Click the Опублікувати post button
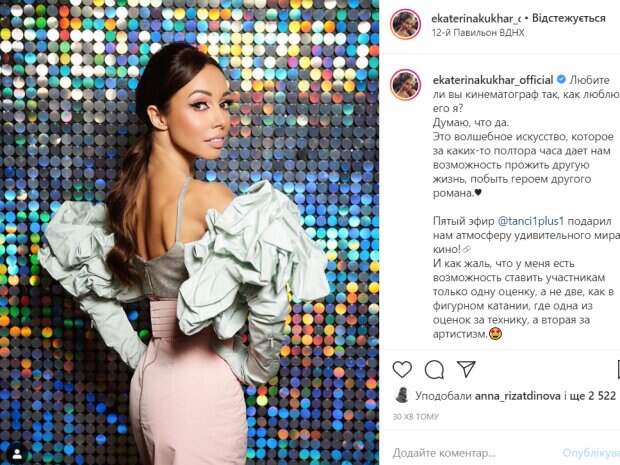Image resolution: width=620 pixels, height=465 pixels. (591, 453)
